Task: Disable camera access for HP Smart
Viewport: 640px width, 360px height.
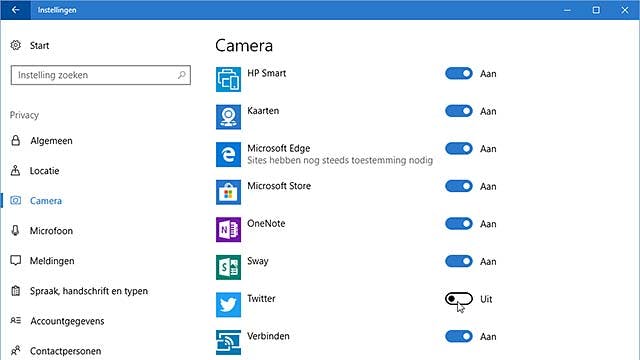Action: point(459,73)
